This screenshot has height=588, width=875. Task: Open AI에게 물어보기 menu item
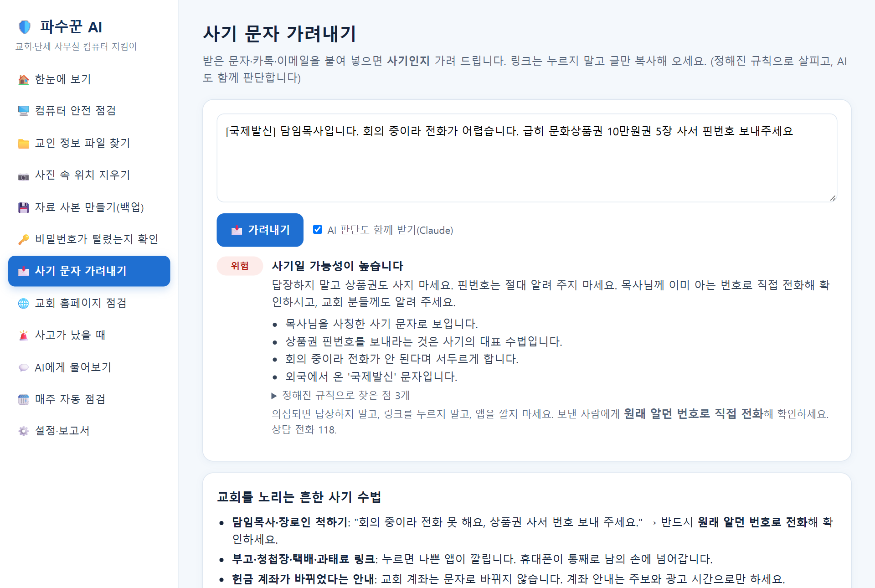click(x=89, y=367)
